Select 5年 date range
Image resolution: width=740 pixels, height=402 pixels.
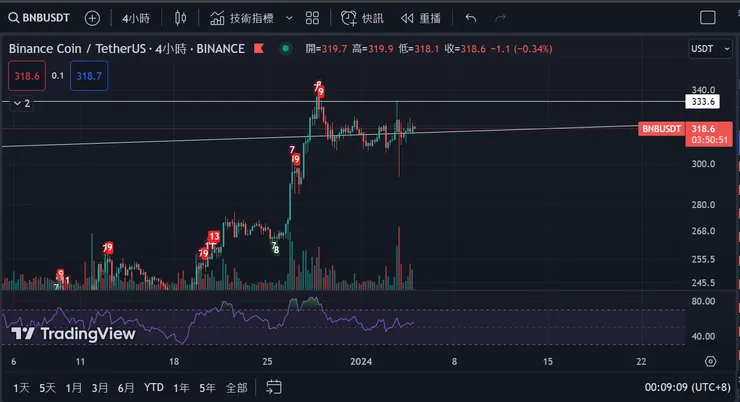pyautogui.click(x=207, y=388)
